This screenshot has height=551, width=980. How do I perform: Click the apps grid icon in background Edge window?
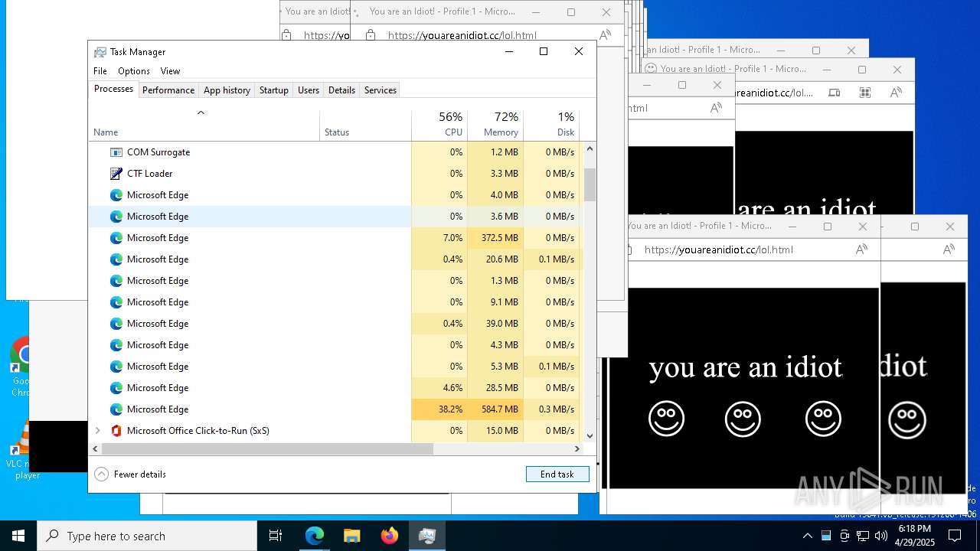tap(865, 93)
